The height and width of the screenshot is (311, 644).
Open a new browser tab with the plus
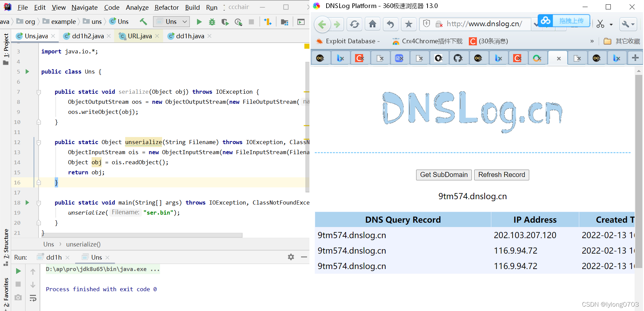click(x=635, y=58)
